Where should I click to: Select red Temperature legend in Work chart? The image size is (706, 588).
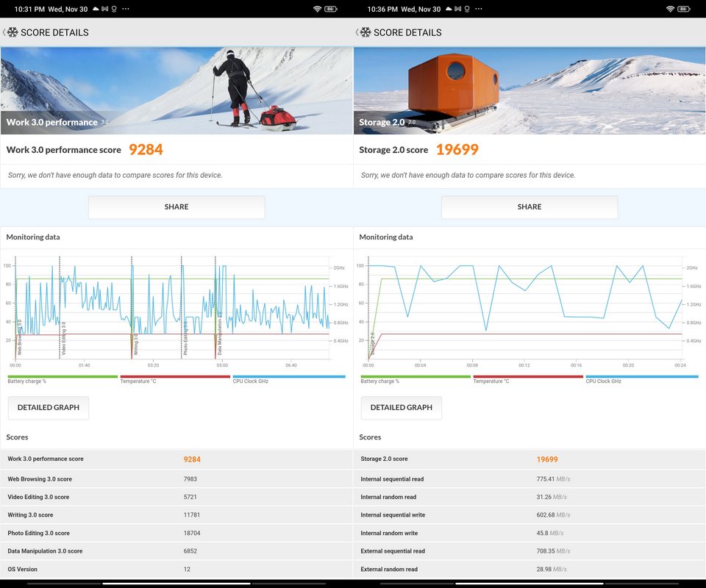175,379
